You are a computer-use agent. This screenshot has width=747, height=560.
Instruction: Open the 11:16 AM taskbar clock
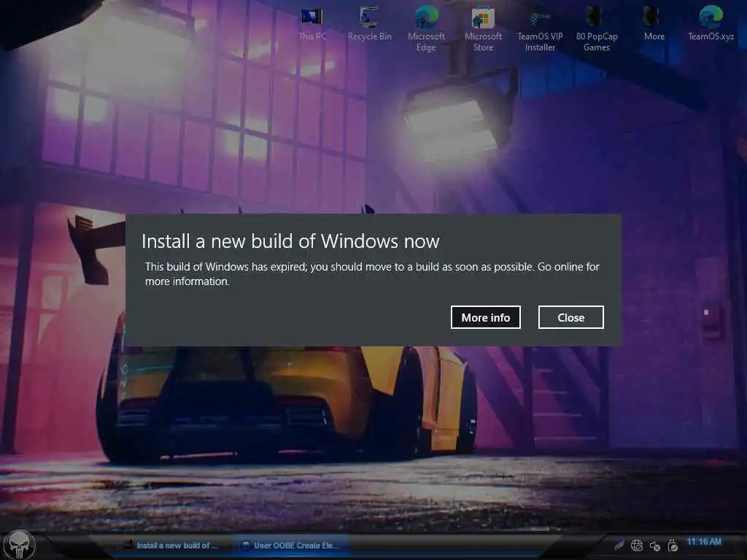click(x=704, y=542)
